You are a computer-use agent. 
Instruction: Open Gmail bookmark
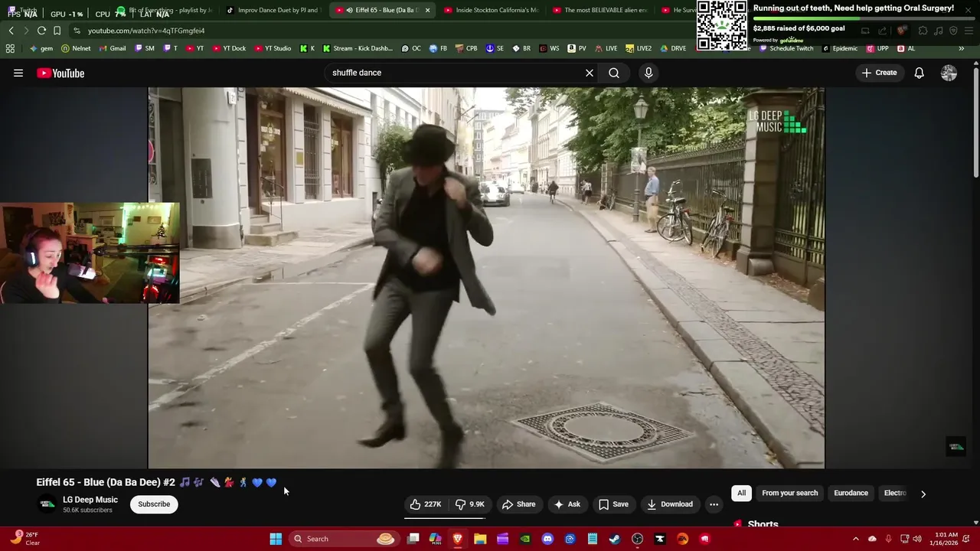point(113,48)
